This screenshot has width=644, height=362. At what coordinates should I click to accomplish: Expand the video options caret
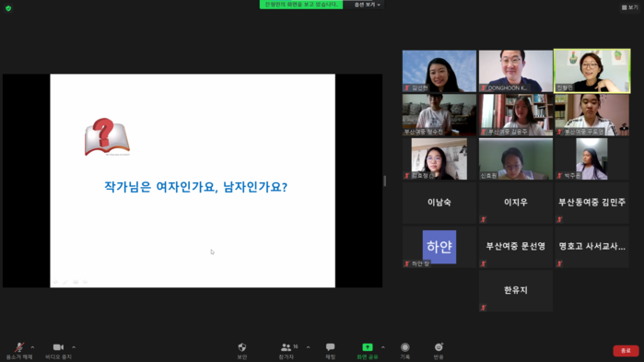click(74, 347)
